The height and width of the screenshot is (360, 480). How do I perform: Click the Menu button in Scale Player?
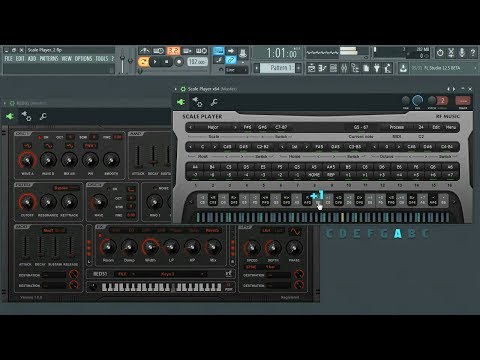(x=451, y=127)
